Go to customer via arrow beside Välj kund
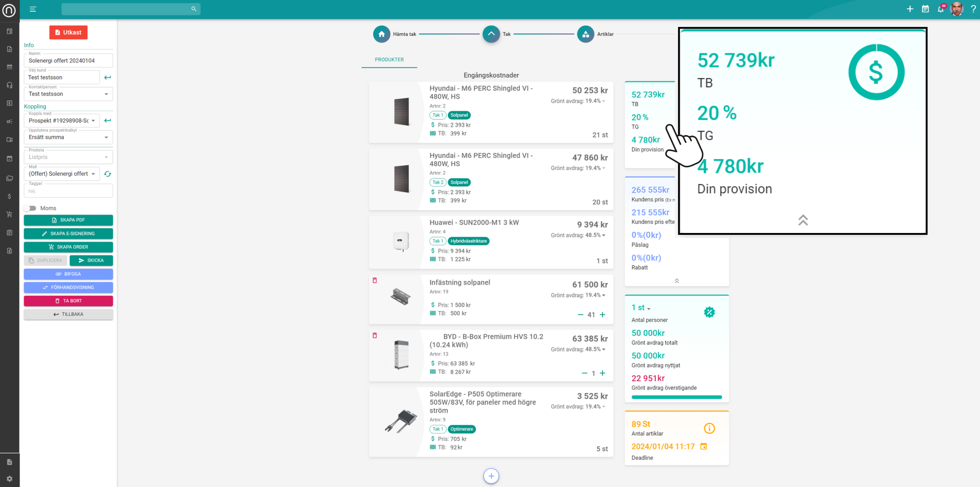Image resolution: width=980 pixels, height=487 pixels. click(x=108, y=77)
